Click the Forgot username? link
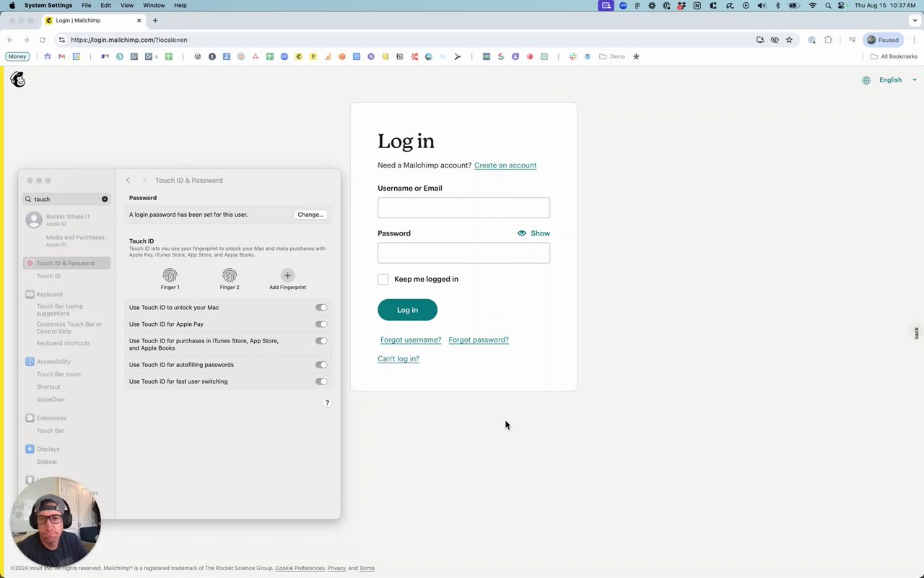This screenshot has width=924, height=578. point(411,340)
